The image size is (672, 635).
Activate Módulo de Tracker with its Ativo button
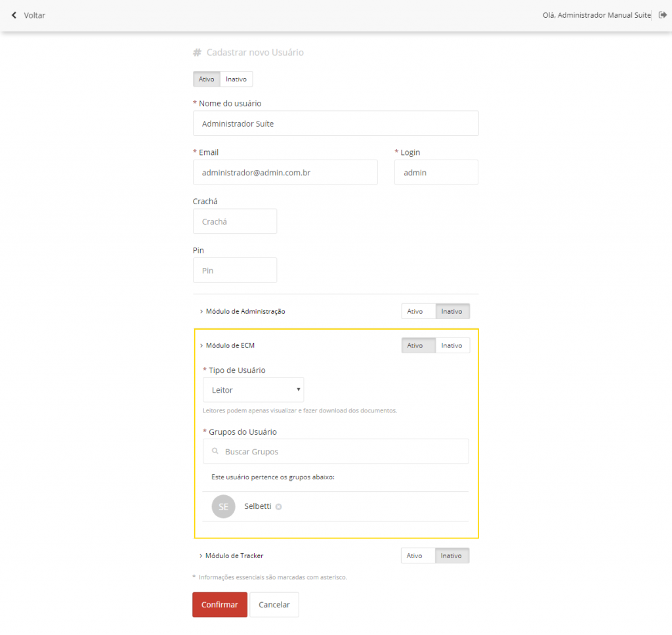click(x=418, y=556)
